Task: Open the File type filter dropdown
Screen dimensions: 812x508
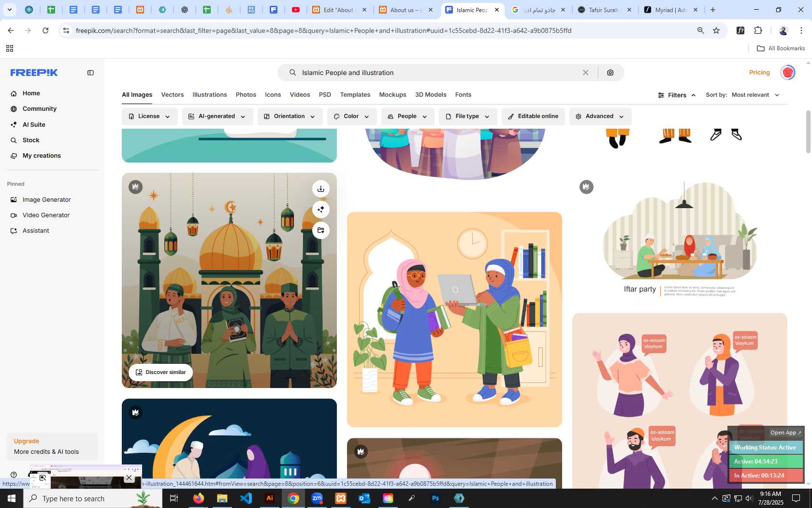Action: 468,117
